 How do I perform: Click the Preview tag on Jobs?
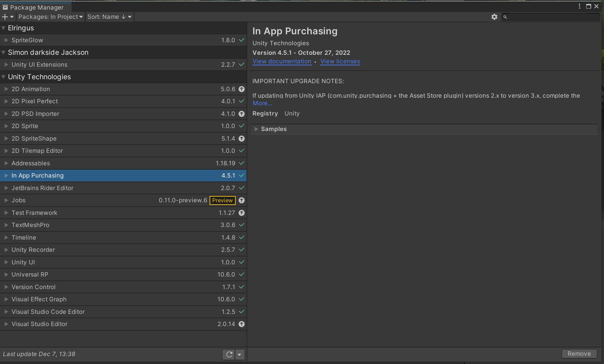pyautogui.click(x=222, y=200)
